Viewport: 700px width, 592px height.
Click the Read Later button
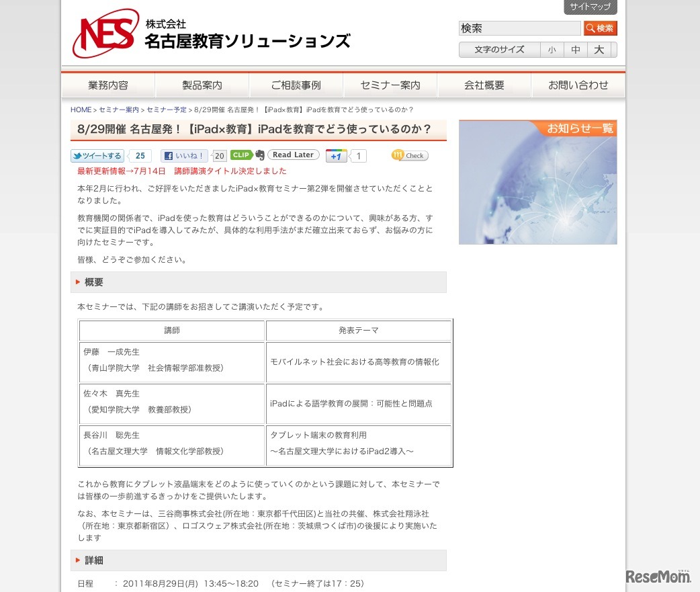click(294, 155)
